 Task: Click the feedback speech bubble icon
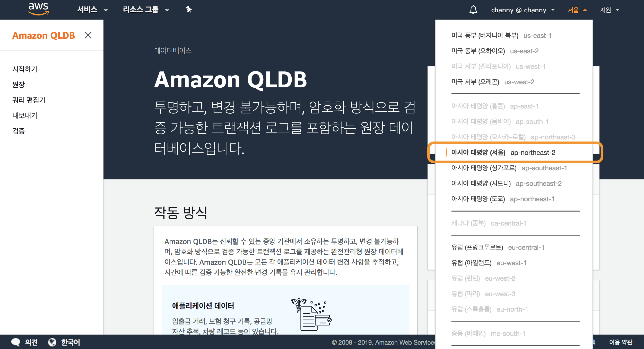pyautogui.click(x=16, y=342)
